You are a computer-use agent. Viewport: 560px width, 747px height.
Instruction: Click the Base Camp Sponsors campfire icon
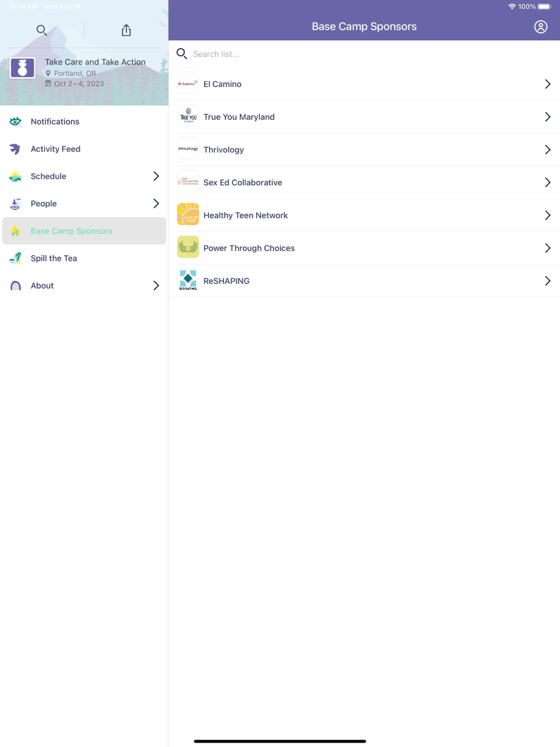coord(16,231)
